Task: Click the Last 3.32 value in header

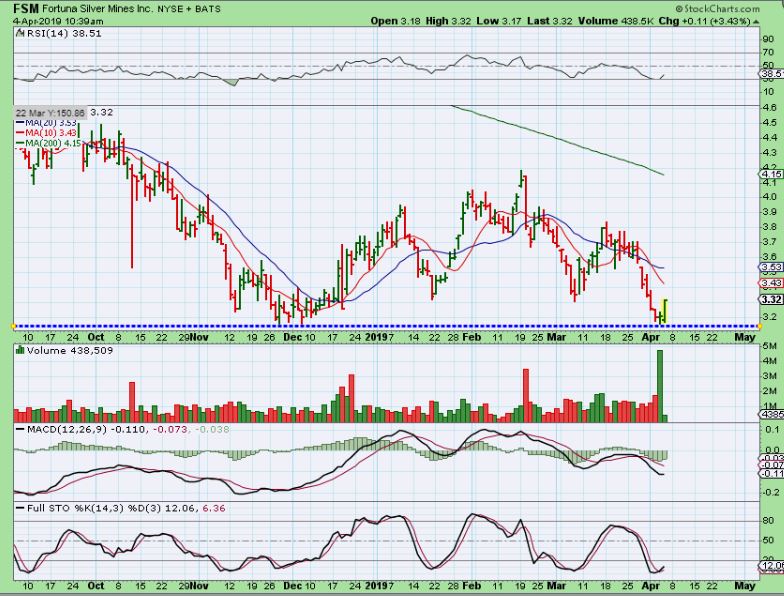Action: tap(550, 21)
